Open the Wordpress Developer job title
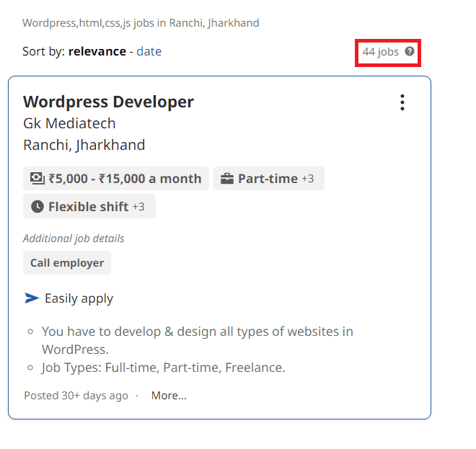This screenshot has width=476, height=449. 108,102
